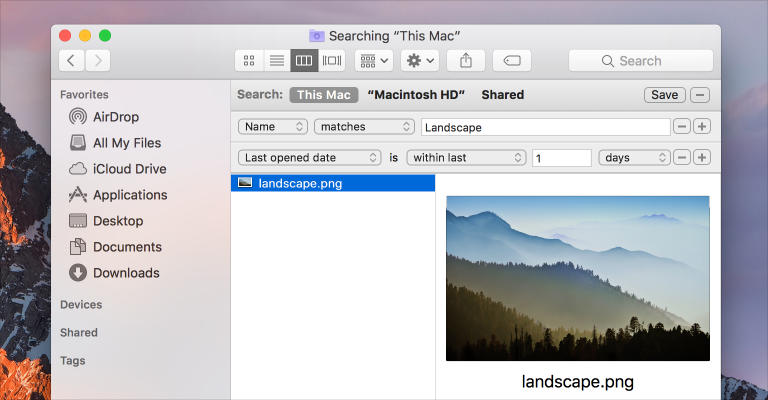The image size is (768, 400).
Task: Click the Save search button
Action: tap(664, 95)
